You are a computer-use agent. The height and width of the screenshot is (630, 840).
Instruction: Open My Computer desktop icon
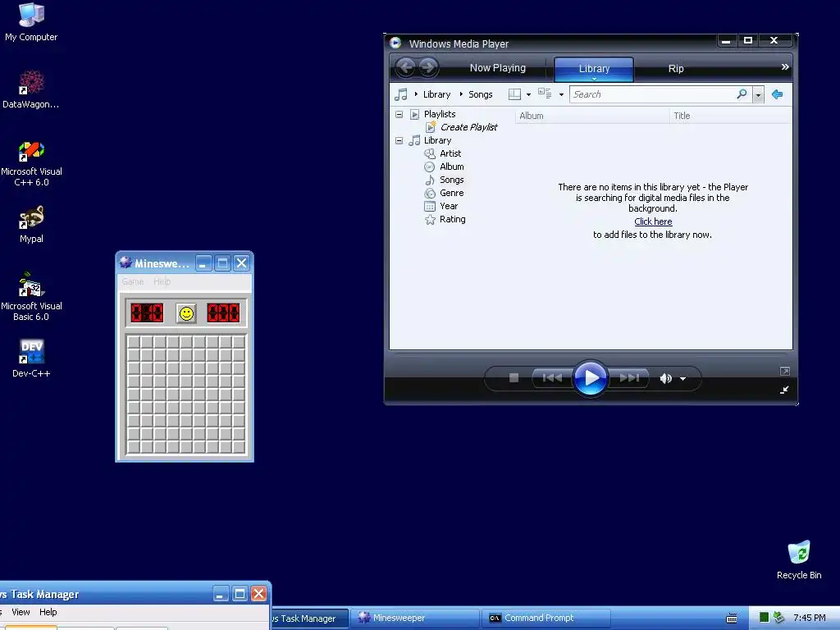click(31, 22)
